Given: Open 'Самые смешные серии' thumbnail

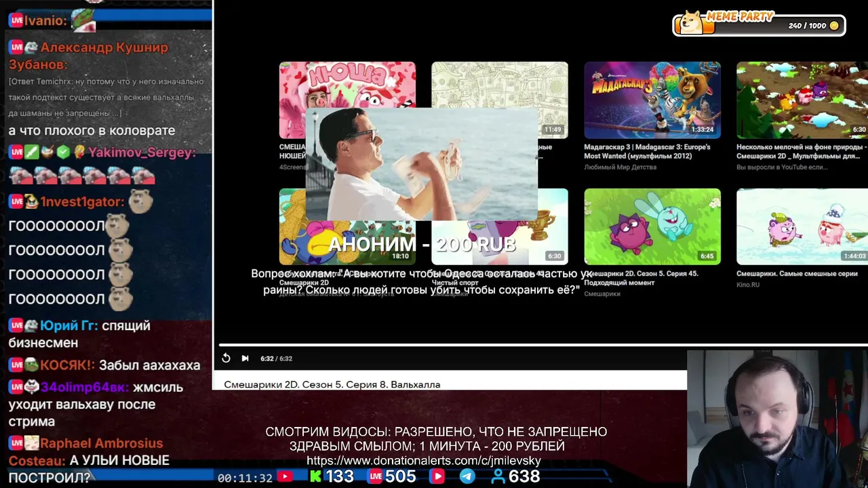Looking at the screenshot, I should 802,226.
